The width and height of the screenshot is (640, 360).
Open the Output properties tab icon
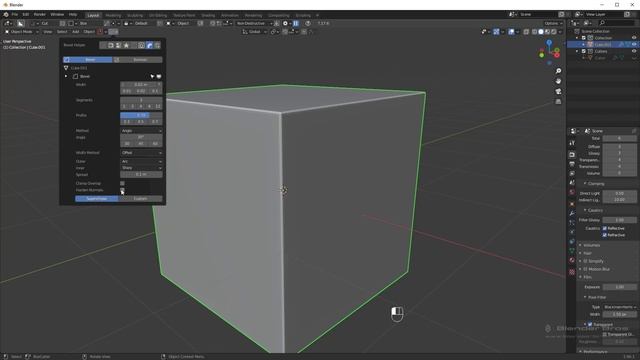(x=572, y=164)
